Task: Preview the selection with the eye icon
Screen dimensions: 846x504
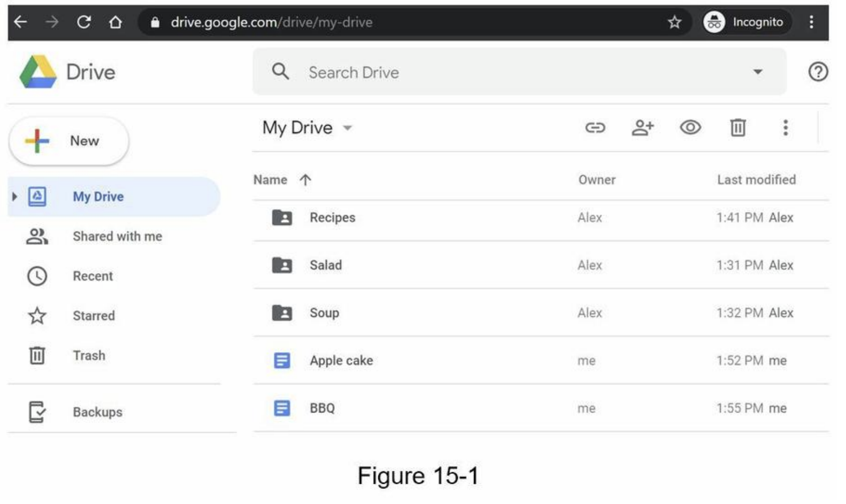Action: coord(690,128)
